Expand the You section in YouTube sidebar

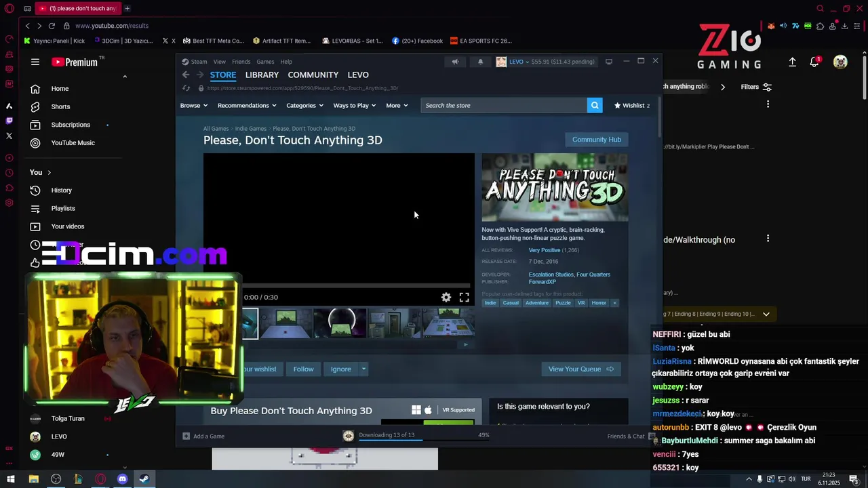pyautogui.click(x=41, y=172)
